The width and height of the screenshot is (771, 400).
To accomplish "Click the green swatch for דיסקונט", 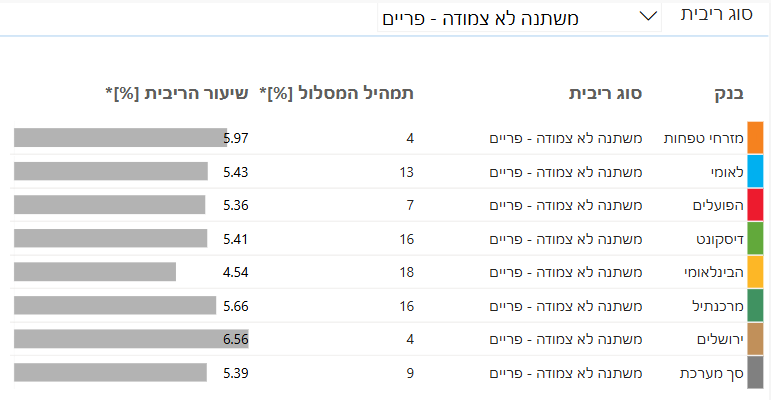I will pyautogui.click(x=755, y=239).
